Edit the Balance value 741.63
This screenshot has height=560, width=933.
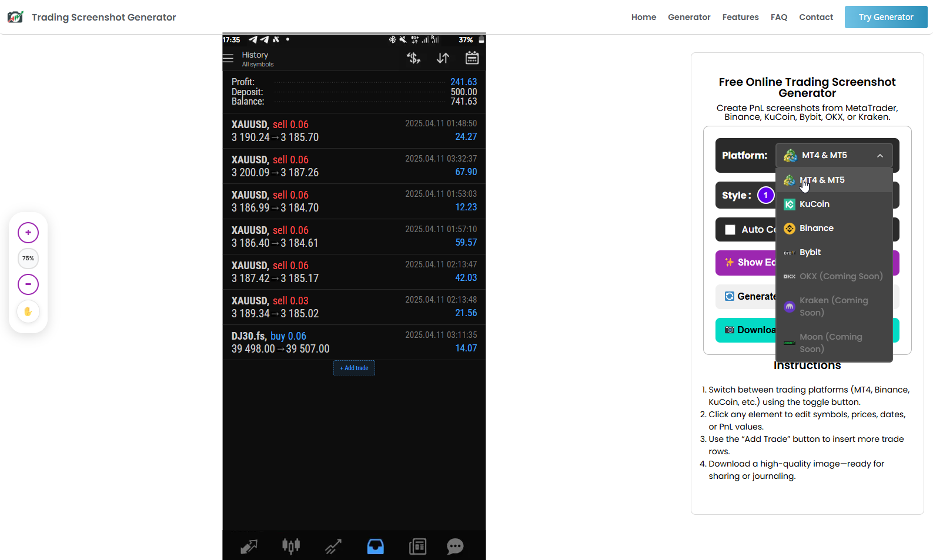(463, 101)
